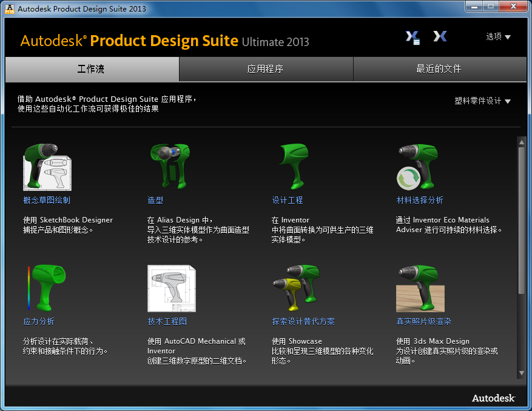Screen dimensions: 532x411
Task: Minimize the Product Design Suite window
Action: click(x=474, y=7)
